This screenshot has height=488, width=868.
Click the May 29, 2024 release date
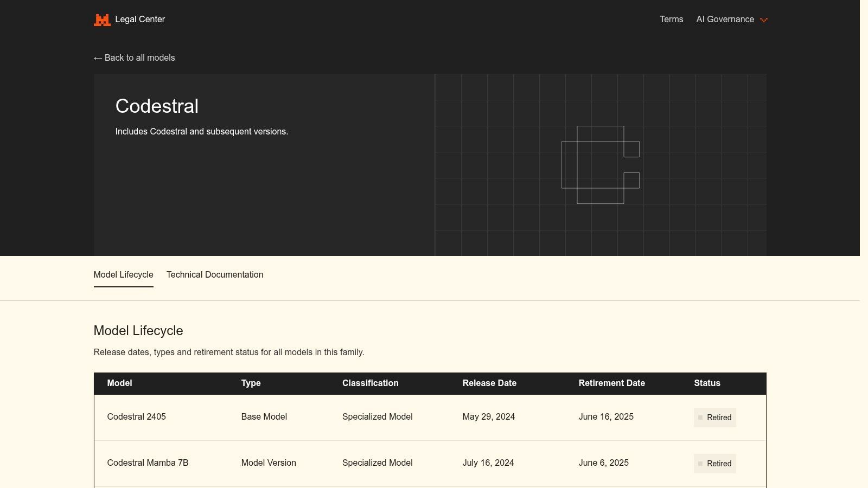(x=489, y=417)
